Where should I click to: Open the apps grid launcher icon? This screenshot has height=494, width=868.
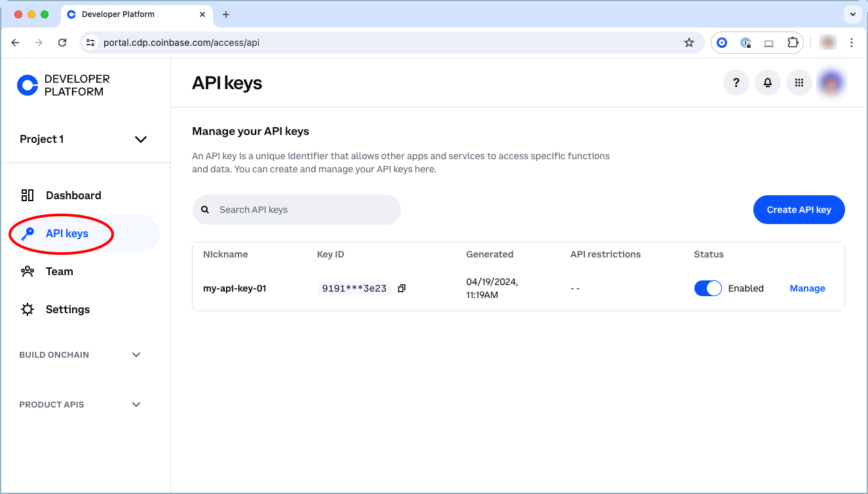tap(799, 83)
